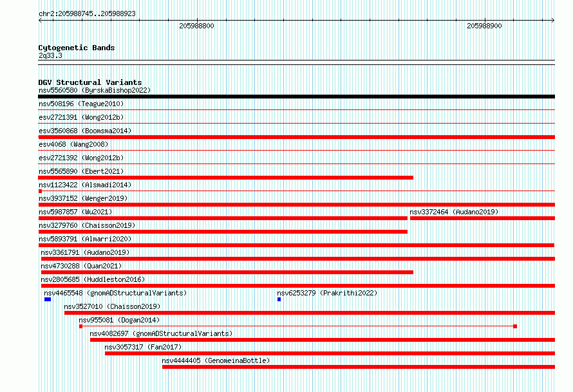Click the nsv5893791 (Almarri2020) label

pyautogui.click(x=85, y=239)
